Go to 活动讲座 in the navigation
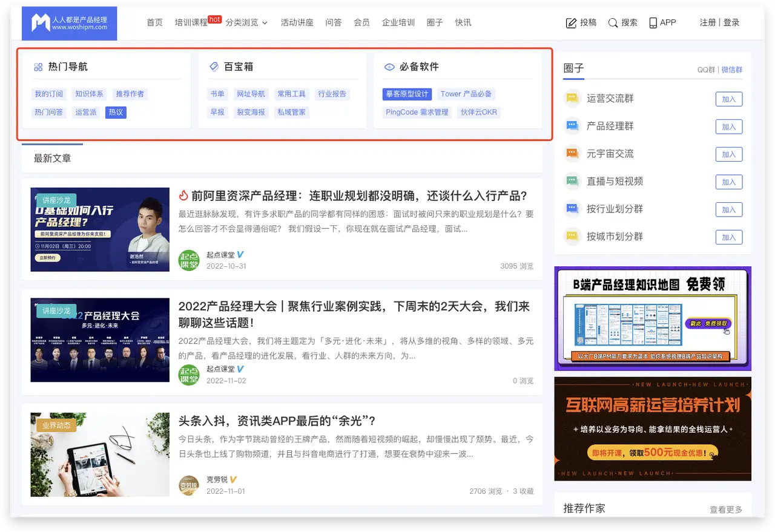The height and width of the screenshot is (532, 775). (x=297, y=22)
